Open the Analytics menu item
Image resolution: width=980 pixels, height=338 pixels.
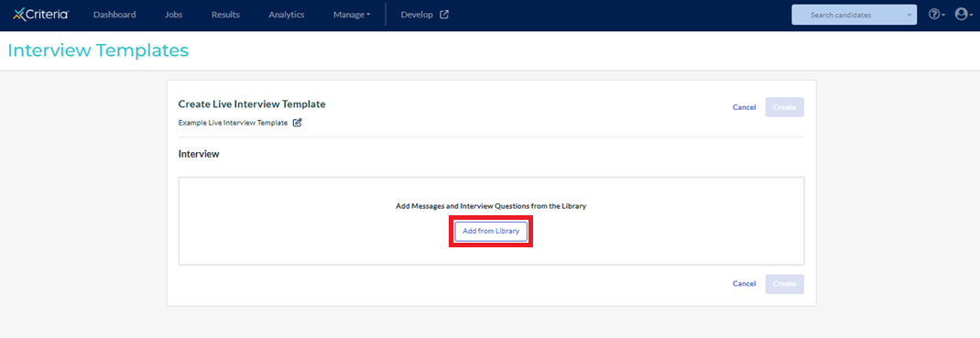[x=287, y=15]
